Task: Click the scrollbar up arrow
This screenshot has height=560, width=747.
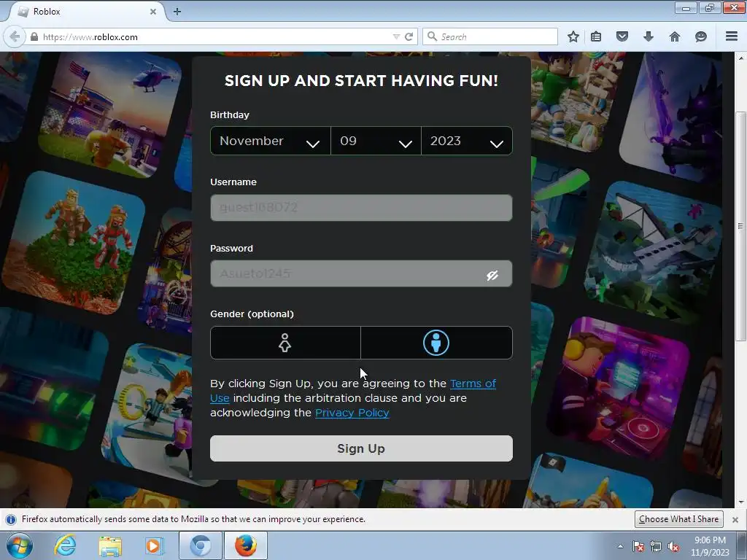Action: click(x=741, y=58)
